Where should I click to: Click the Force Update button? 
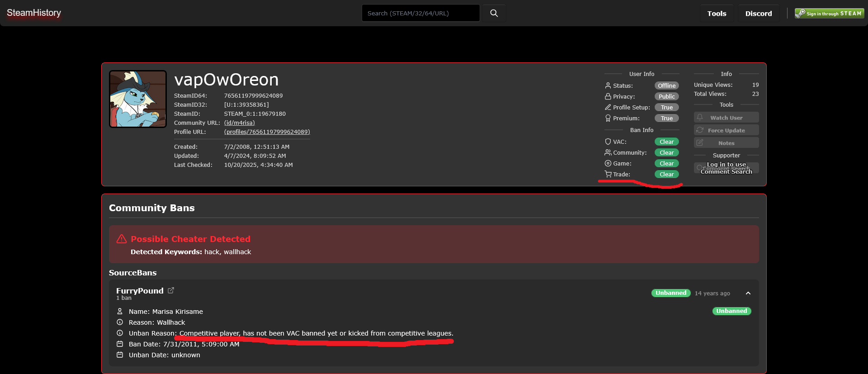[726, 130]
